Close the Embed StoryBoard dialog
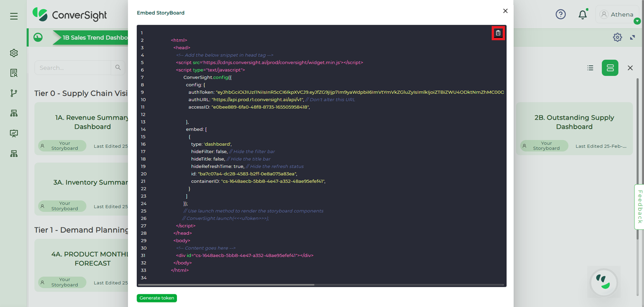Image resolution: width=644 pixels, height=307 pixels. pos(505,11)
